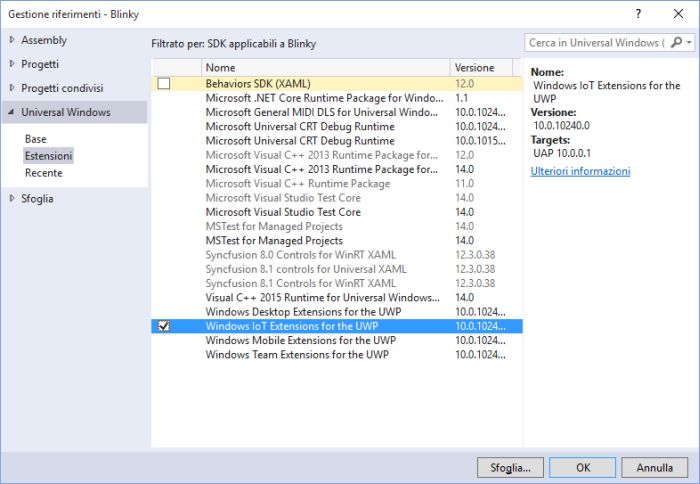Select the Progetti category
The image size is (700, 484).
point(40,64)
